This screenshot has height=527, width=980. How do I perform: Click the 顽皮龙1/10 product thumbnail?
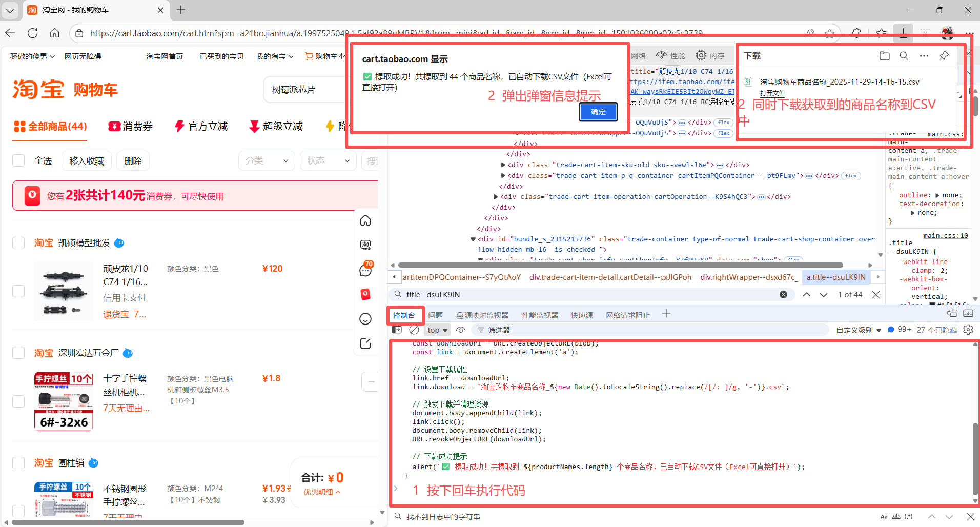click(x=64, y=291)
